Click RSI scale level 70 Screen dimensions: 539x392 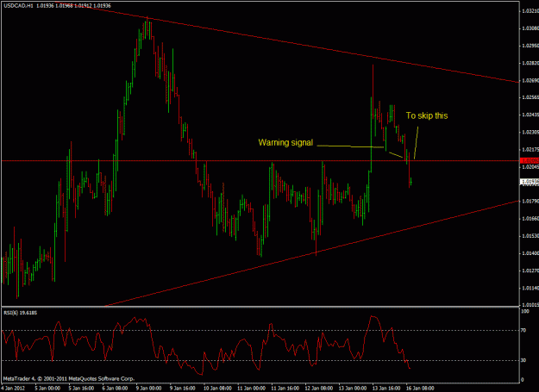click(523, 330)
